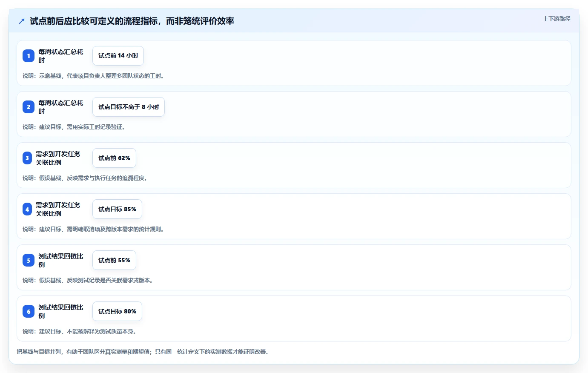
Task: Click the note 反映测试记录是否关联需求或版本
Action: pyautogui.click(x=110, y=280)
